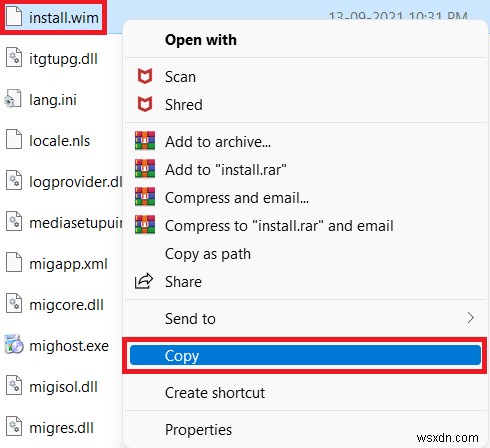Expand the Send to submenu arrow

(470, 318)
